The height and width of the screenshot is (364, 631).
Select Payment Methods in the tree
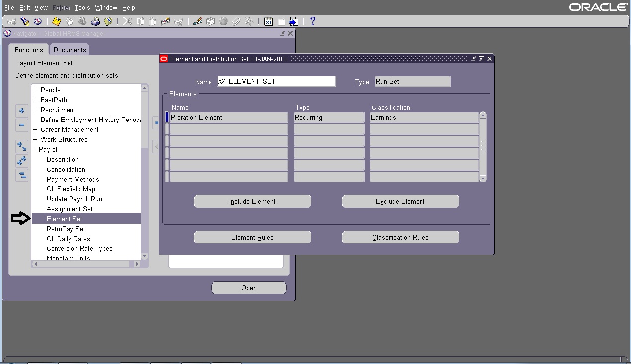tap(73, 179)
